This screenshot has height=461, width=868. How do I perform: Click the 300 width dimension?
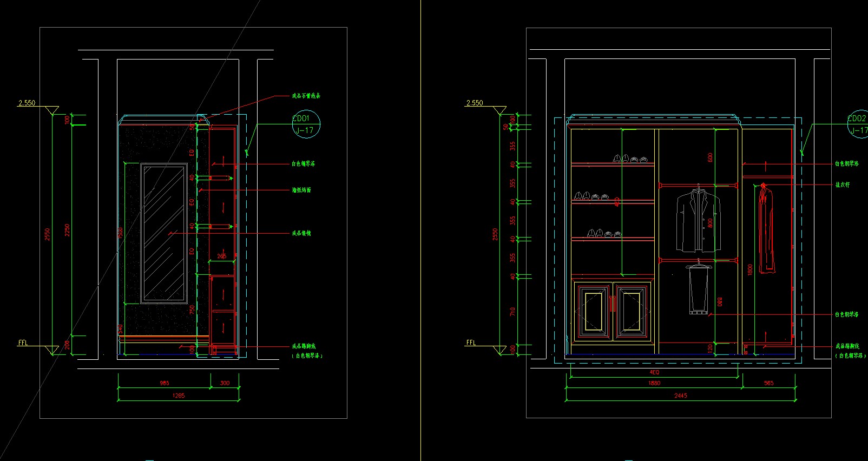pos(225,383)
